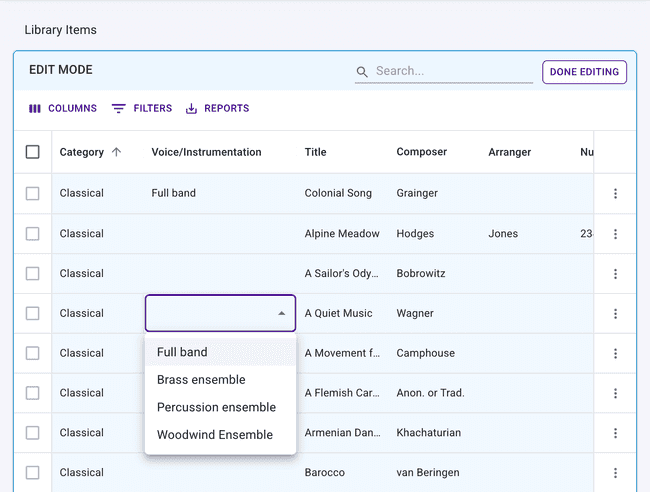Select Full band from dropdown list
This screenshot has width=650, height=492.
click(221, 352)
